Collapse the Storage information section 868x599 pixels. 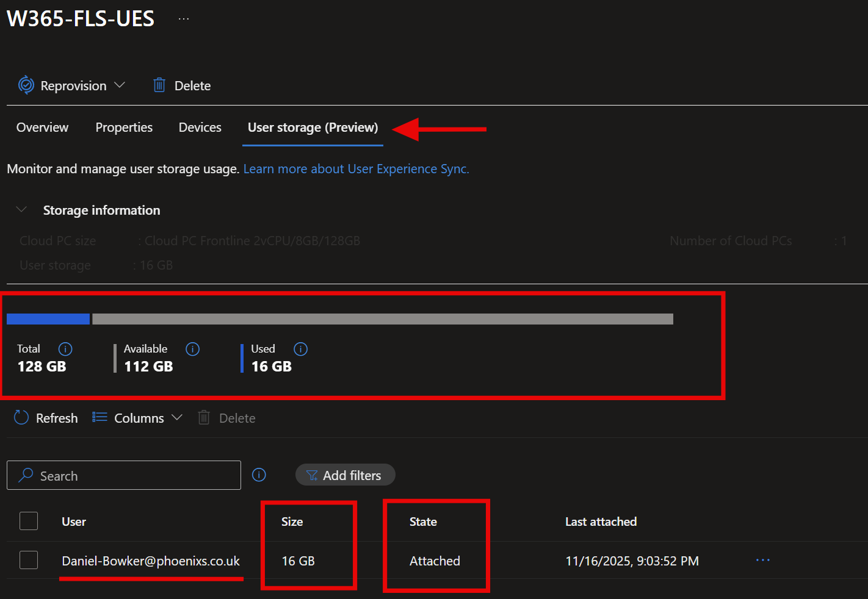click(x=21, y=210)
